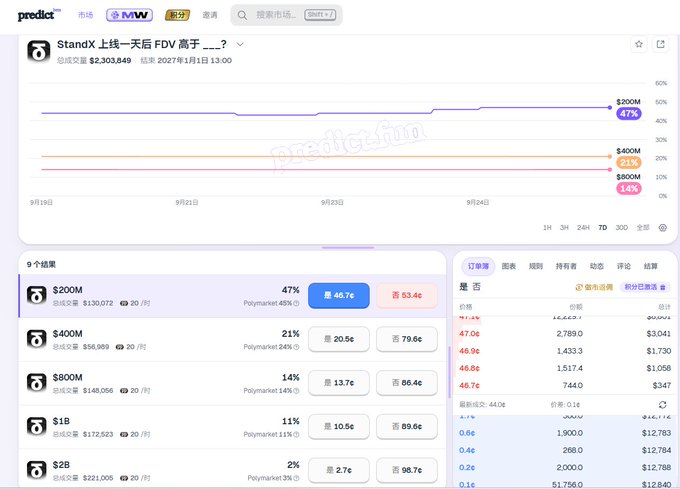Screen dimensions: 680x489
Task: Switch to the 持有者 tab
Action: pos(566,266)
